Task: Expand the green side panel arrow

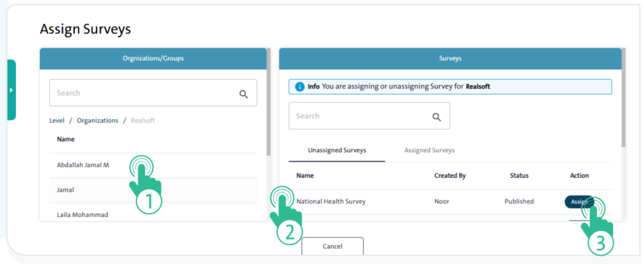Action: coord(11,90)
